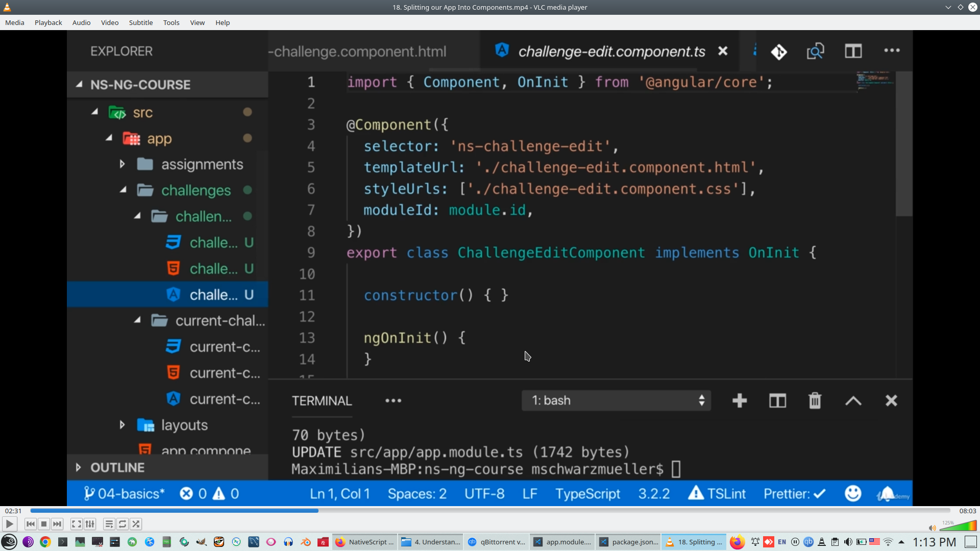Open the 1: bash terminal dropdown

616,400
